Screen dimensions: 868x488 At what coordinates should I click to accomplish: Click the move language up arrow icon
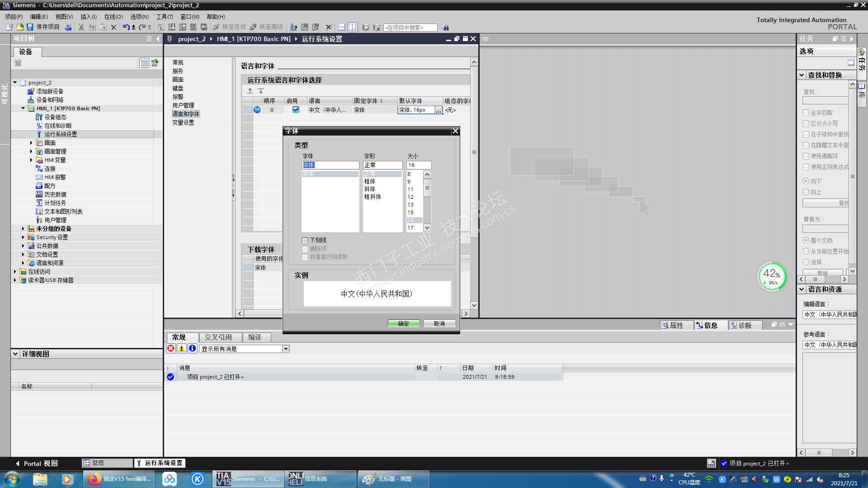[250, 91]
